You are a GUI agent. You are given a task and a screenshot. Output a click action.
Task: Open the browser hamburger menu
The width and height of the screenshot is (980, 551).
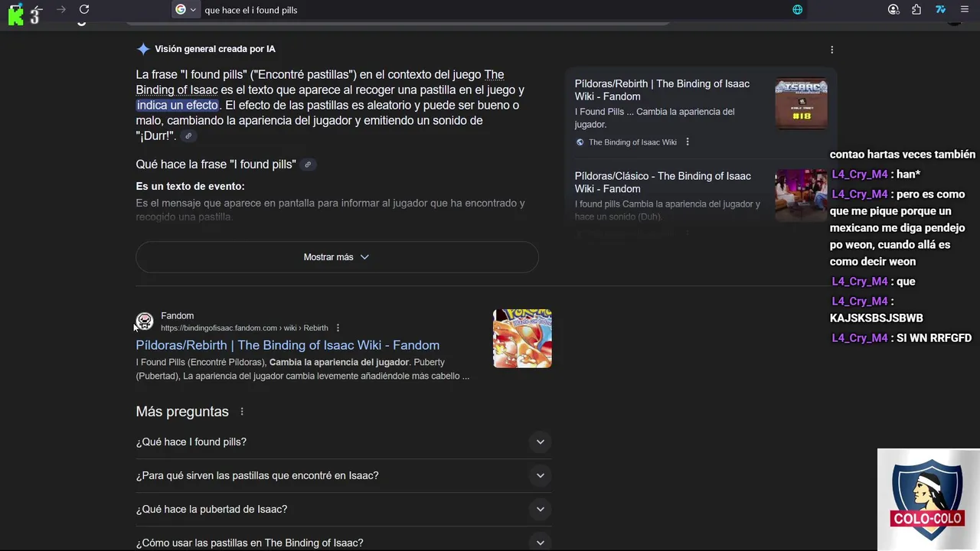click(x=964, y=10)
